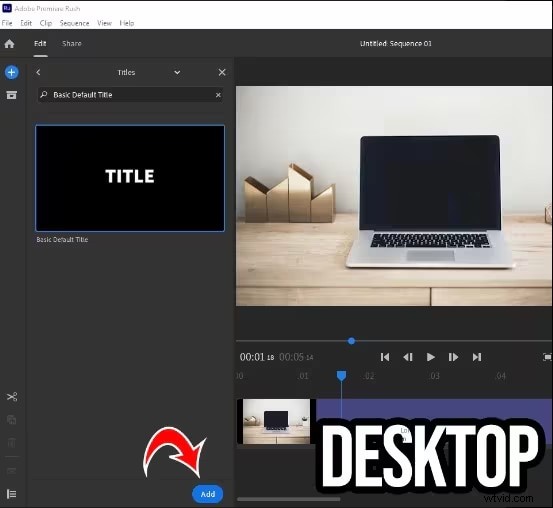The image size is (553, 508).
Task: Click the :03 mark on timeline ruler
Action: pos(435,376)
